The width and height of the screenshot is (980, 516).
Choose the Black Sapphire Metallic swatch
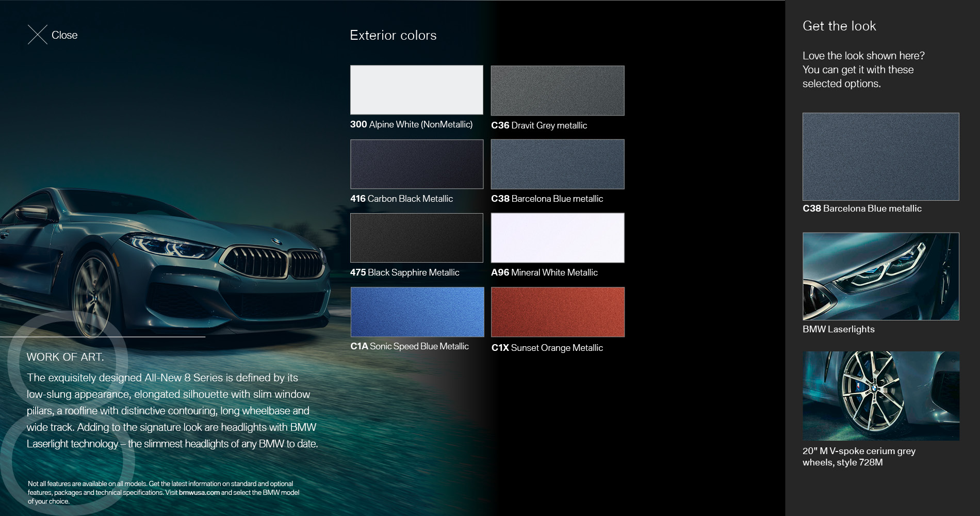pos(417,238)
